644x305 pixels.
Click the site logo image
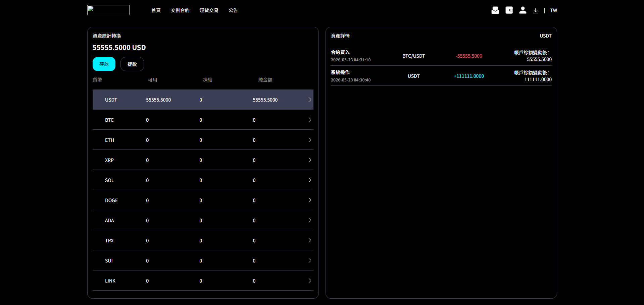pyautogui.click(x=108, y=10)
